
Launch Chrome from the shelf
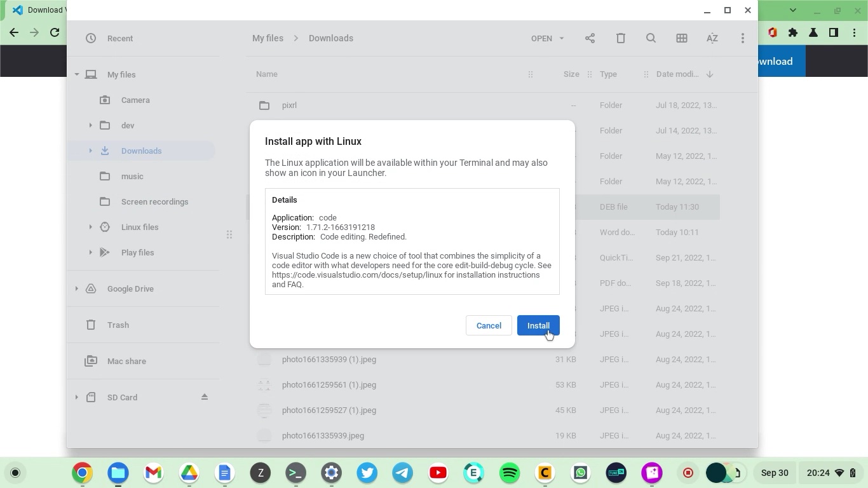(x=82, y=473)
